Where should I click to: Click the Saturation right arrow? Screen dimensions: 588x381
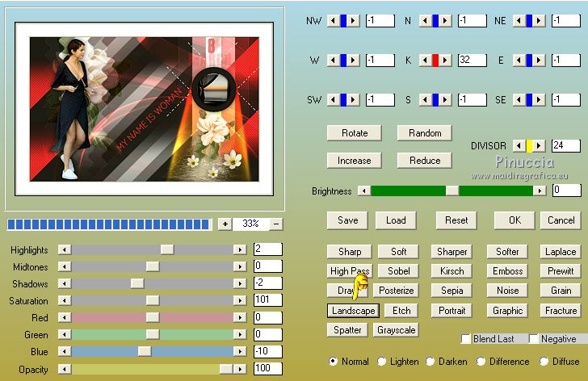[240, 300]
